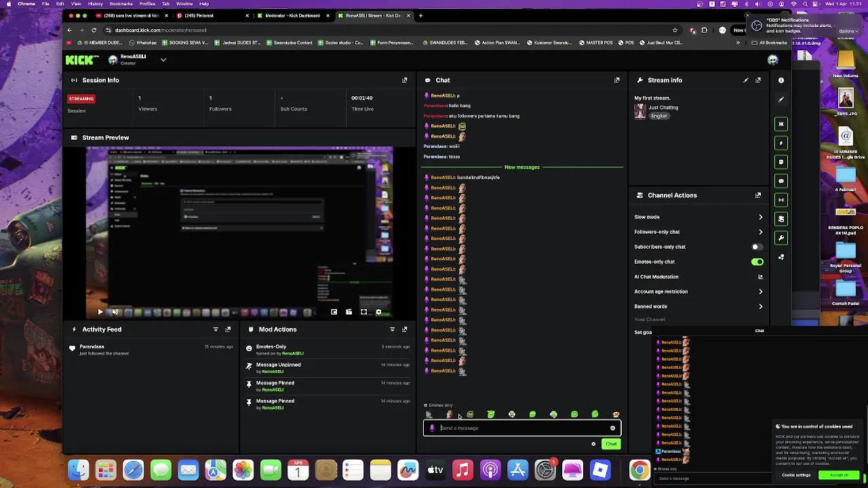Click the Just Chatting category text
Screen dimensions: 868x488
pos(663,108)
